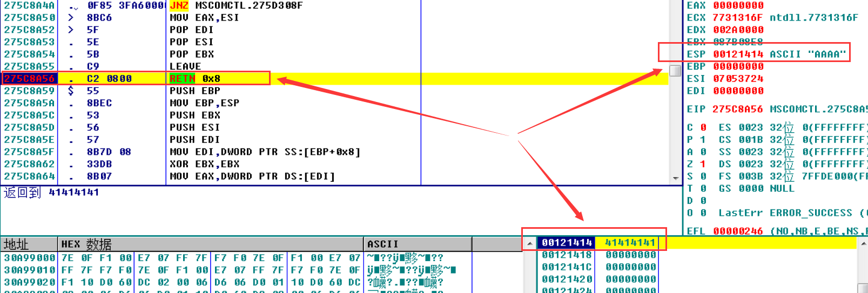Click stack value 41414141

pos(630,243)
